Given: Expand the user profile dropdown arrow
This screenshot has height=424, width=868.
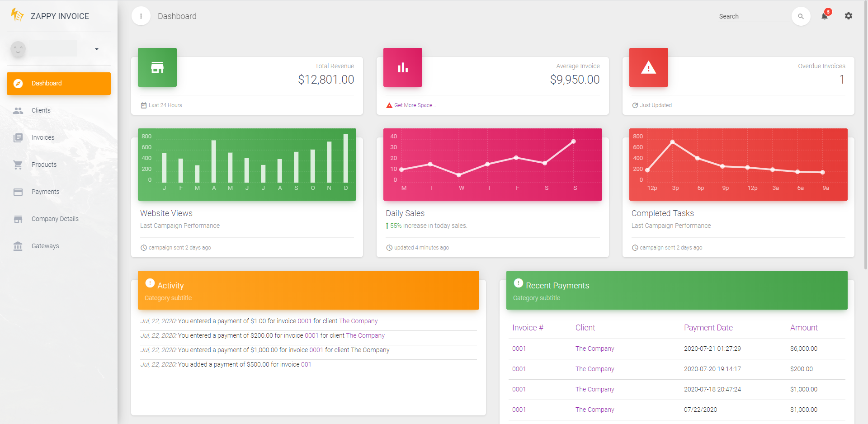Looking at the screenshot, I should coord(97,49).
